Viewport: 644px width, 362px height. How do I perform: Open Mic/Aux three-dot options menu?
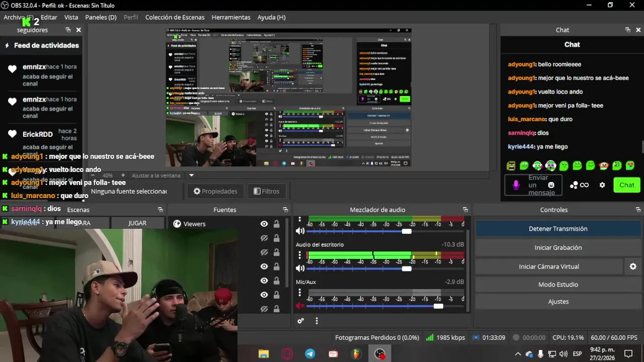click(x=300, y=292)
